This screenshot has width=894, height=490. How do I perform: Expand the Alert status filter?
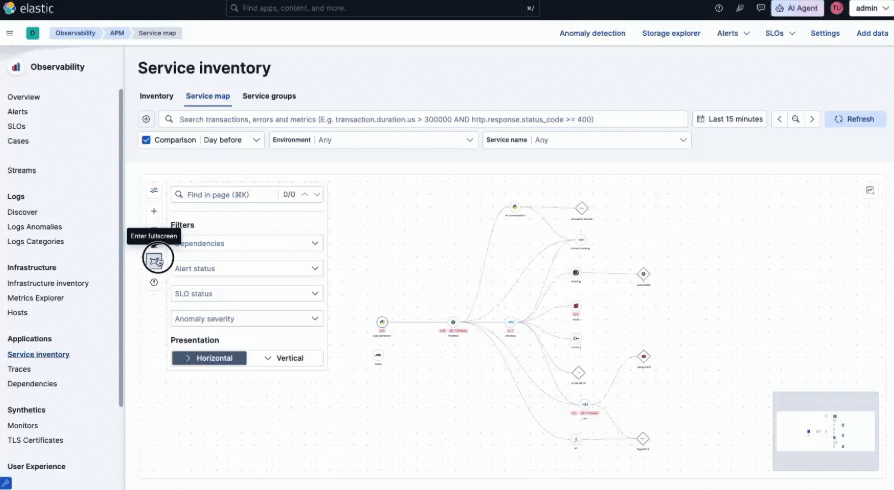coord(247,269)
